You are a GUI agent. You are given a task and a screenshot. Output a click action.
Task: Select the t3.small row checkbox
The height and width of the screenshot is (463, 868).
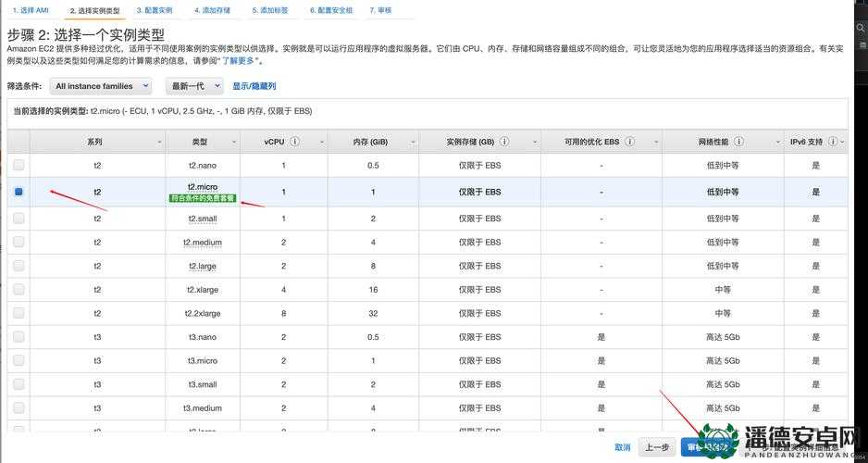19,383
